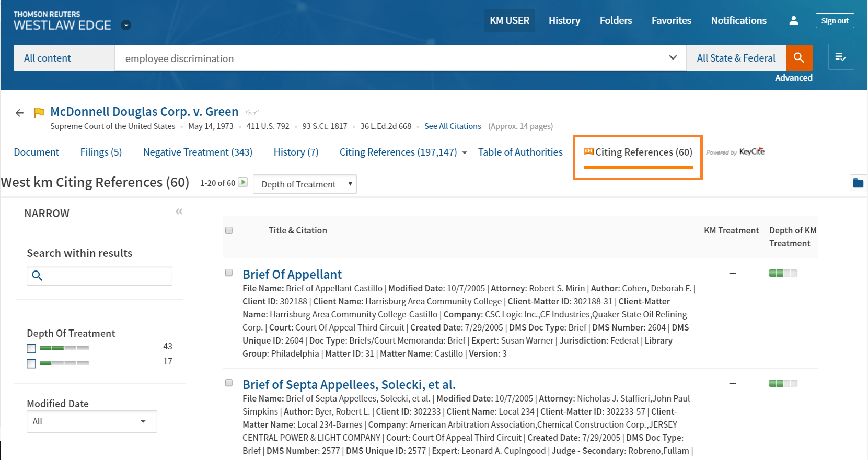Open the folder icon at right edge
868x460 pixels.
858,183
